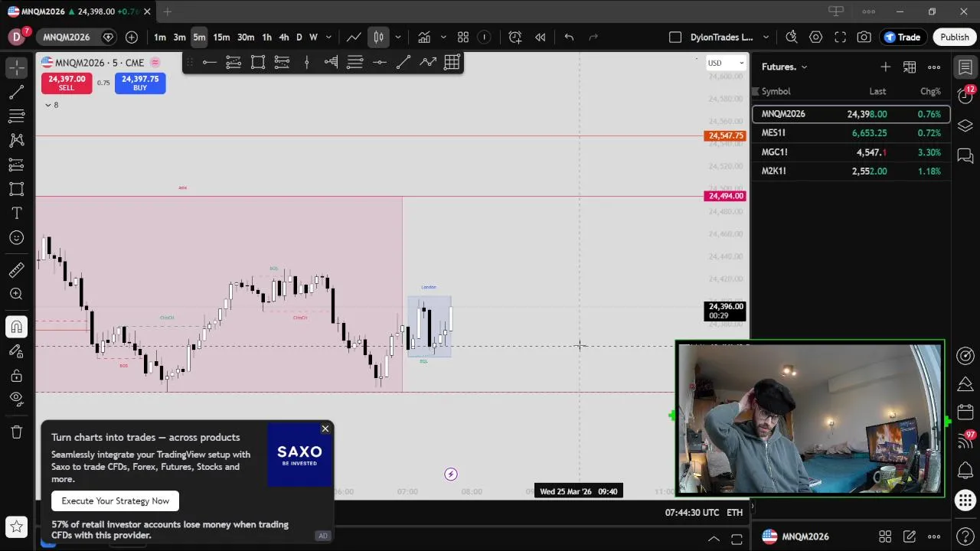Toggle Magnet mode

pos(16,327)
